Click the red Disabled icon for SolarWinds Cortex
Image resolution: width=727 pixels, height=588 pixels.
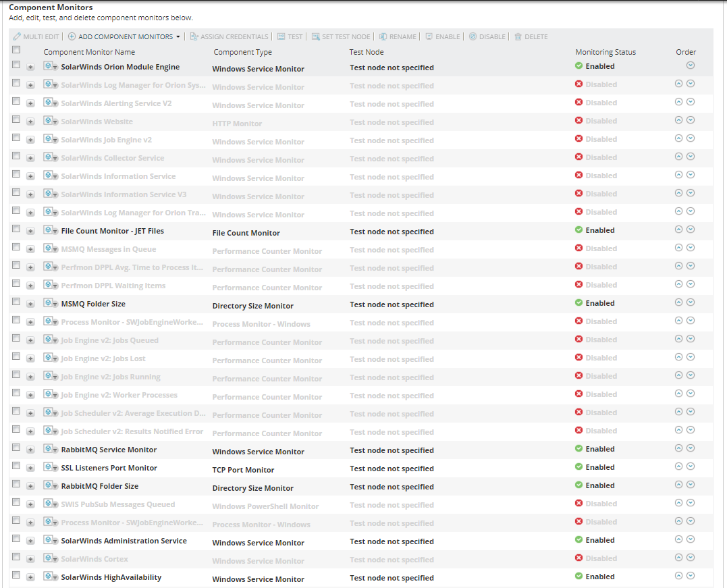[578, 558]
